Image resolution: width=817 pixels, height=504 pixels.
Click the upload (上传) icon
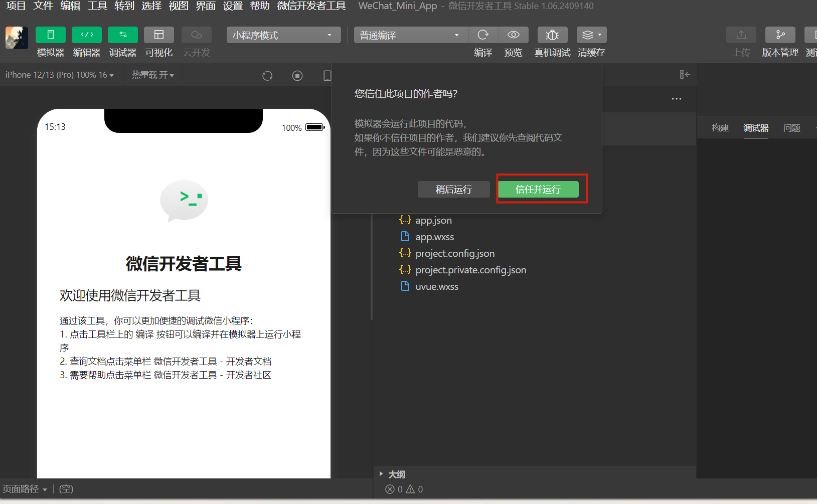click(741, 35)
